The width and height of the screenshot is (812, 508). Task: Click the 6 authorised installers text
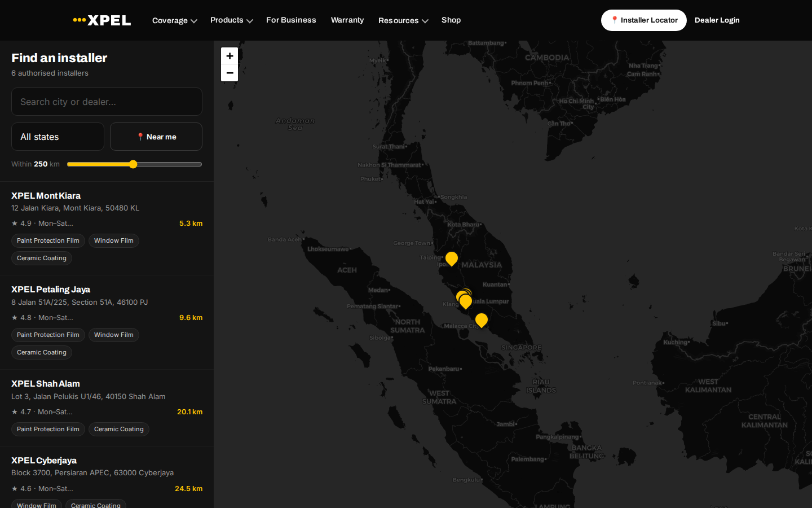click(x=50, y=73)
